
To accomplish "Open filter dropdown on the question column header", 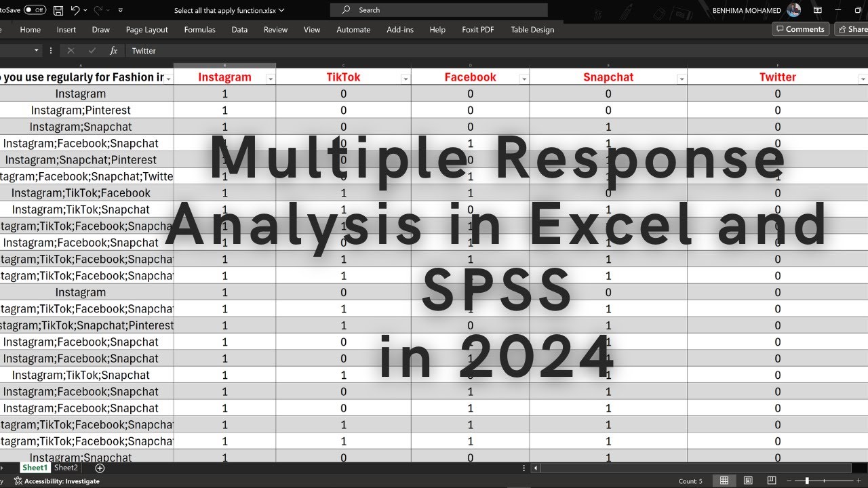I will click(x=168, y=79).
